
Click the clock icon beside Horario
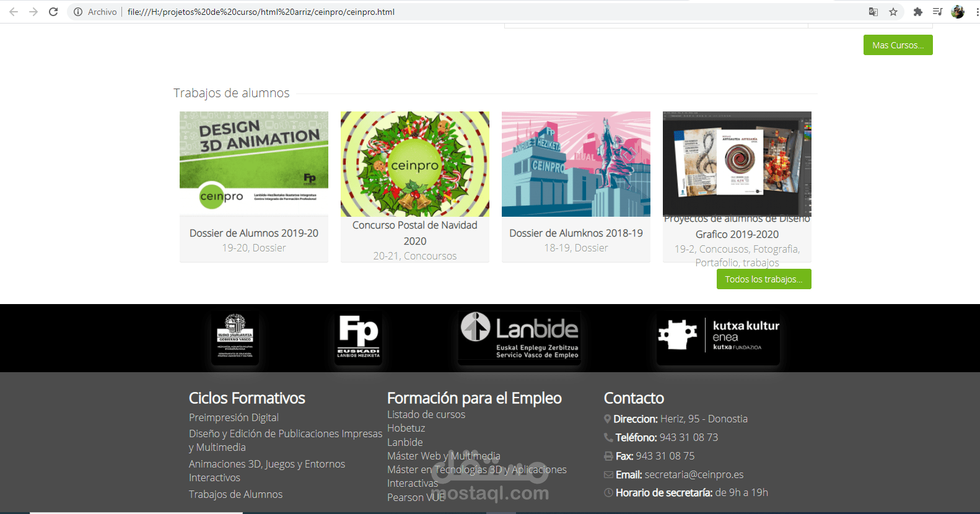(x=608, y=493)
